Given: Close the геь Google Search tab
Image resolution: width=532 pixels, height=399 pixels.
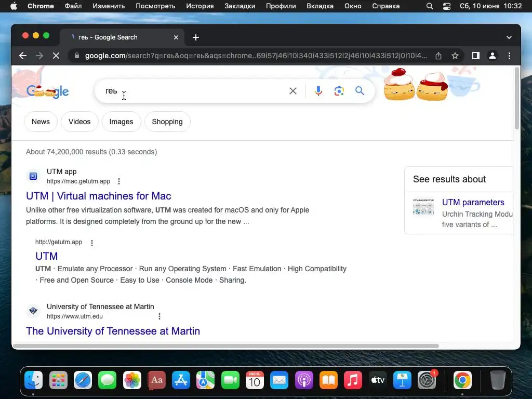Looking at the screenshot, I should [176, 37].
